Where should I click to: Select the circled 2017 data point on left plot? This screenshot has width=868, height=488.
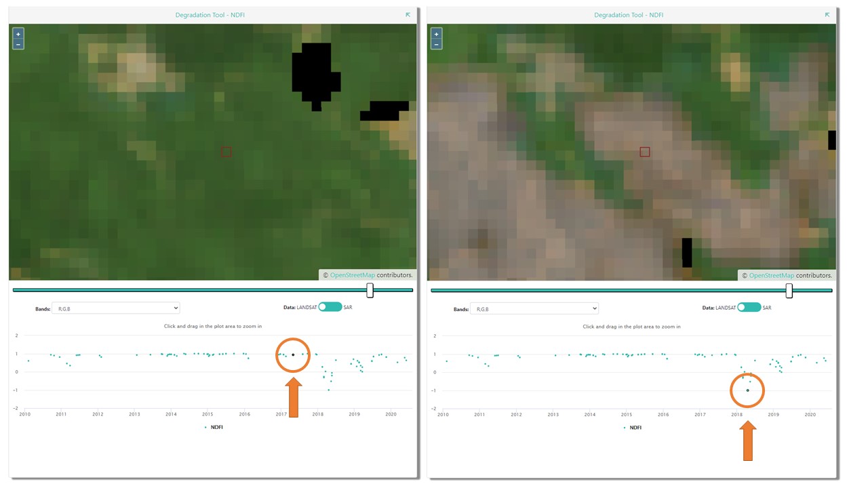click(x=292, y=354)
